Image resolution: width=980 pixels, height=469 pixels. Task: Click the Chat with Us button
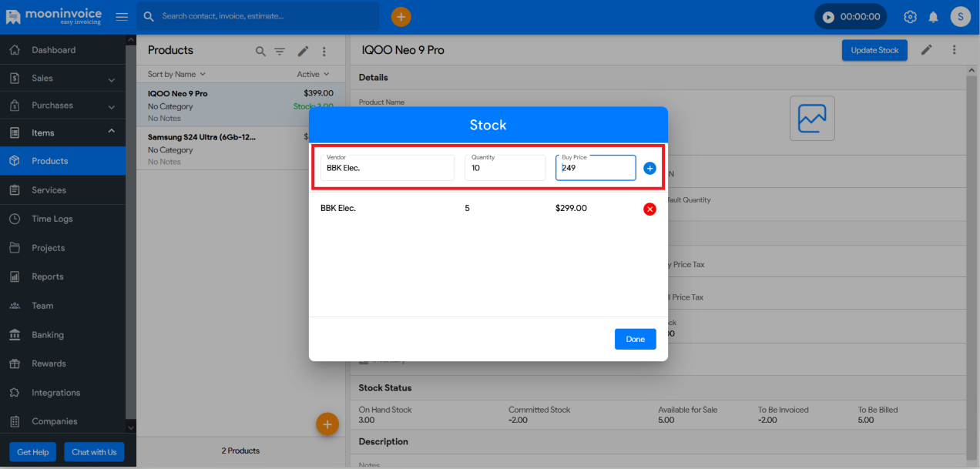tap(94, 452)
